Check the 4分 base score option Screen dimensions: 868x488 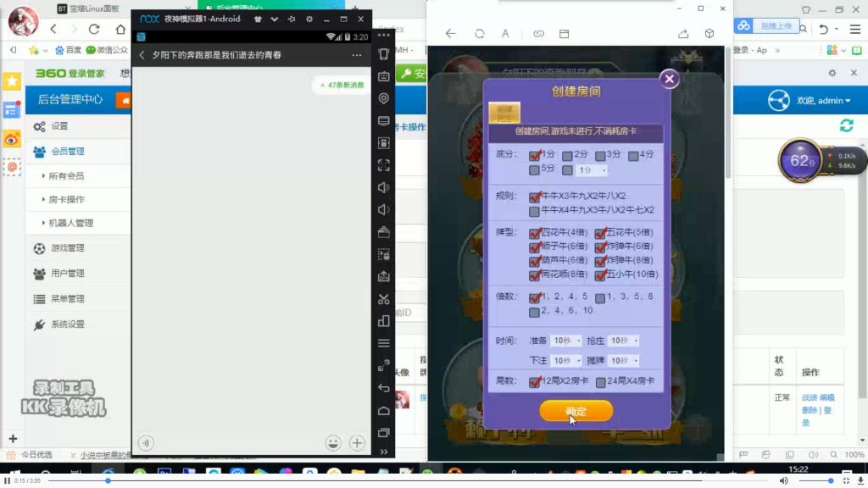[633, 156]
